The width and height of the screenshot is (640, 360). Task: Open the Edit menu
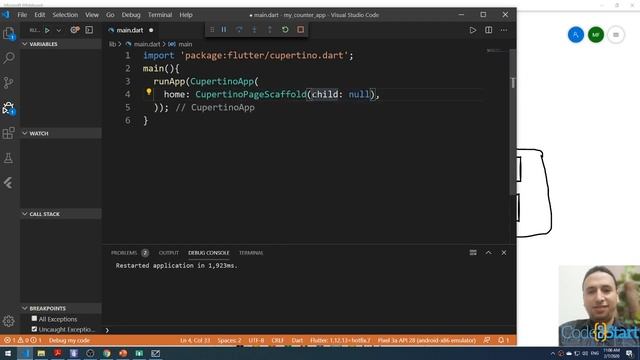(x=40, y=15)
